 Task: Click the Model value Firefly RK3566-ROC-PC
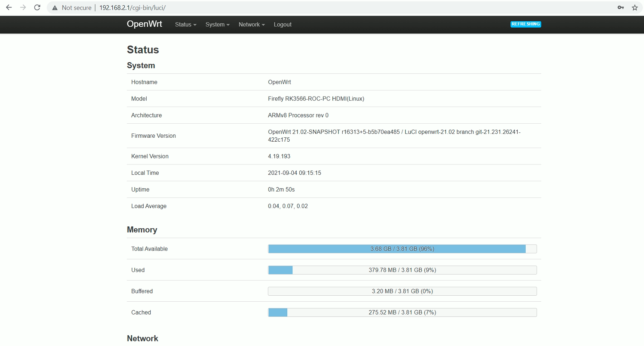click(x=316, y=99)
